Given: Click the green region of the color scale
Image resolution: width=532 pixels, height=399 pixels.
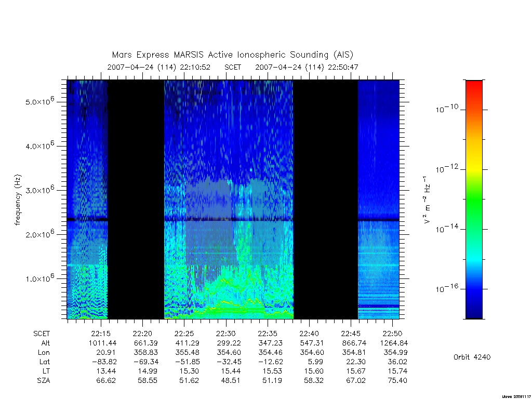Looking at the screenshot, I should coord(474,200).
